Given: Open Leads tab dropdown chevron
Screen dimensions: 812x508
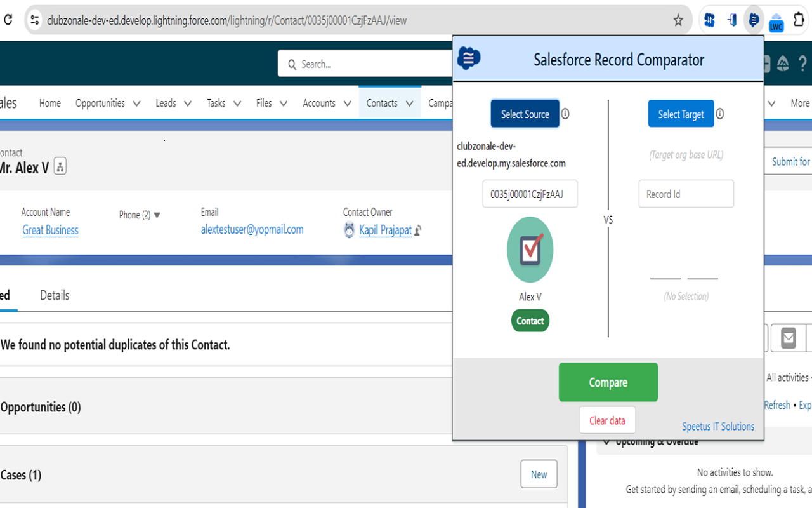Looking at the screenshot, I should coord(187,104).
